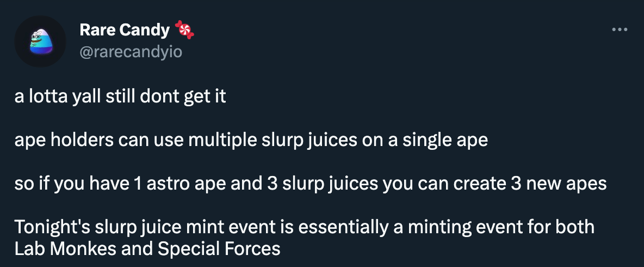The image size is (644, 267).
Task: Open the Rare Candy display name link
Action: [125, 30]
